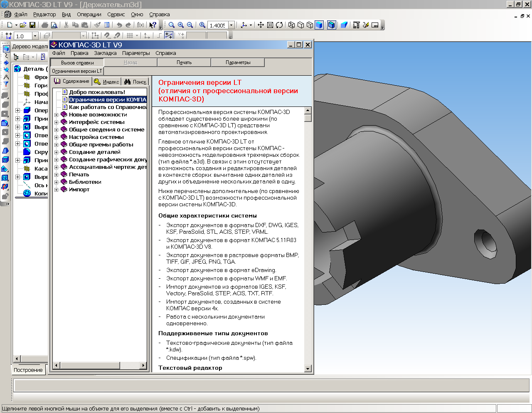Expand 'Новые возможности' help topic
Viewport: 532px width, 413px height.
click(x=57, y=115)
